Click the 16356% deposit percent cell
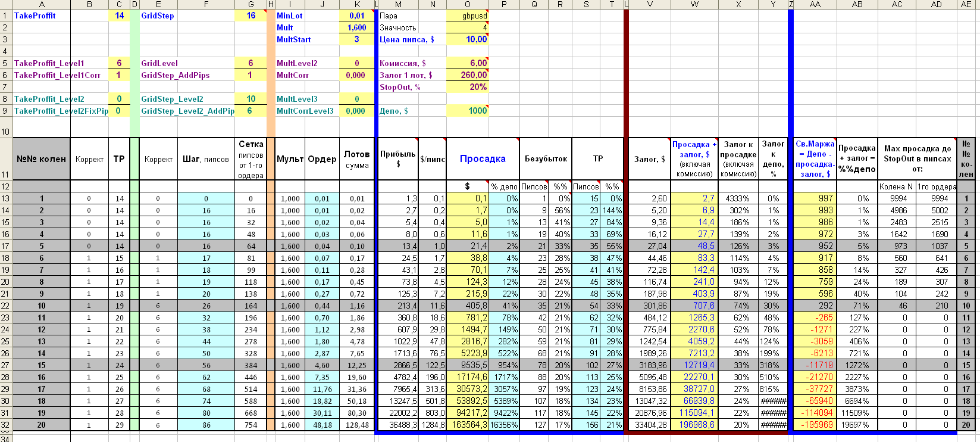The width and height of the screenshot is (980, 442). (504, 425)
